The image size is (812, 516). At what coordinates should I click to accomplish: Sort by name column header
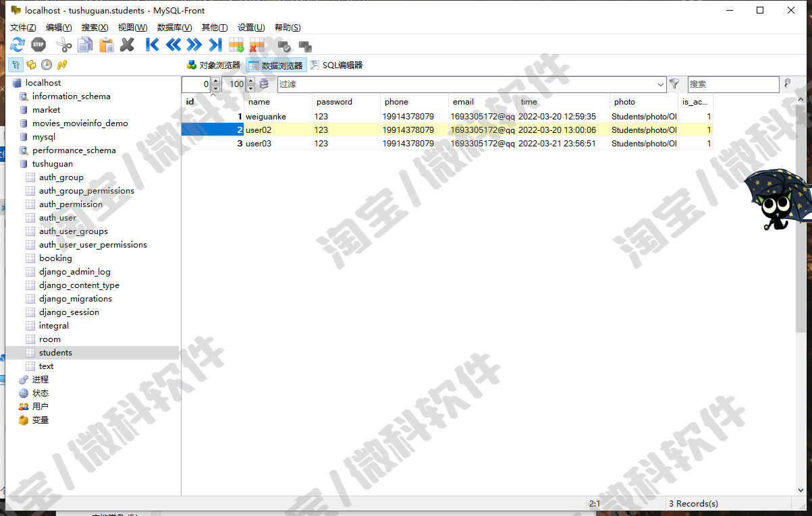[x=278, y=102]
